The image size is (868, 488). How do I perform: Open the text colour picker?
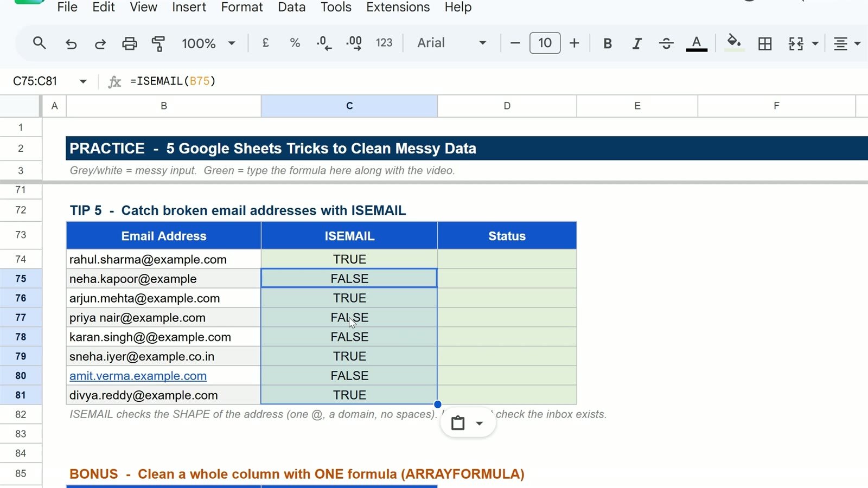pyautogui.click(x=697, y=43)
